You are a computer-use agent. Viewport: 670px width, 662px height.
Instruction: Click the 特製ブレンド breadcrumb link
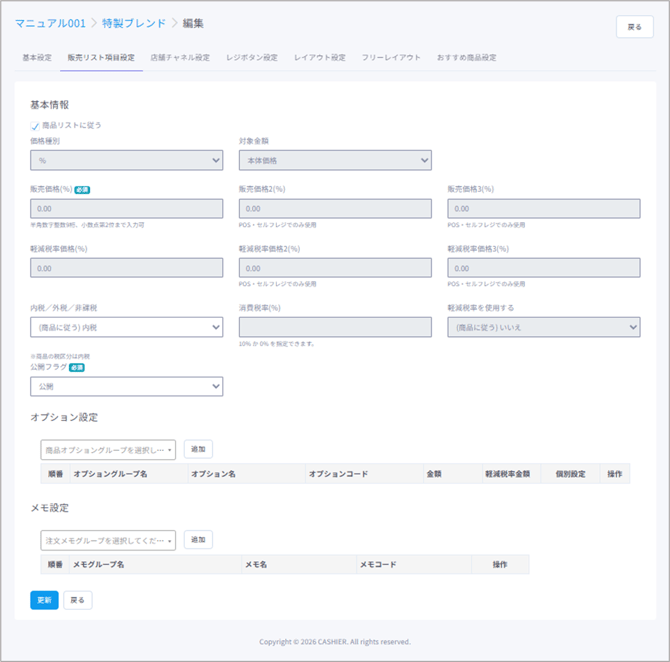coord(134,22)
